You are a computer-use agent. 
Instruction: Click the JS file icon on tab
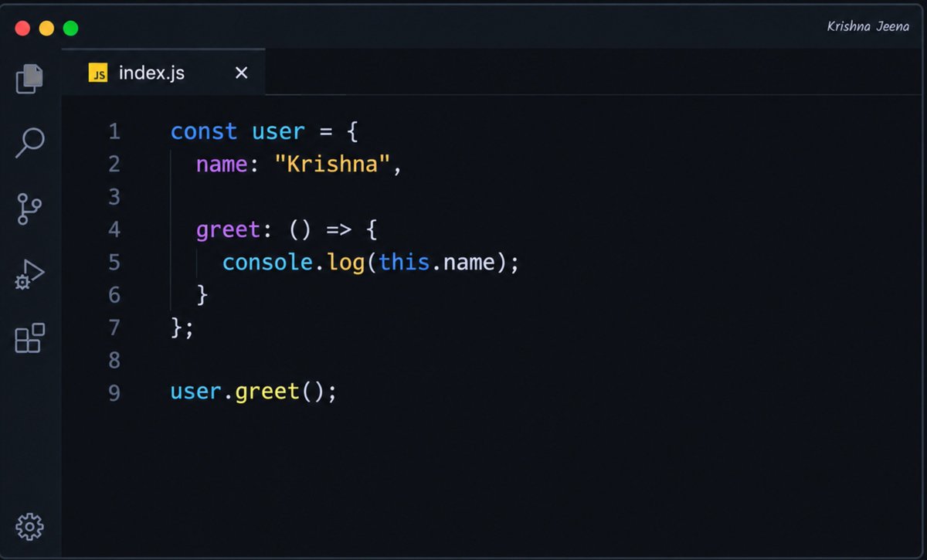[x=98, y=73]
